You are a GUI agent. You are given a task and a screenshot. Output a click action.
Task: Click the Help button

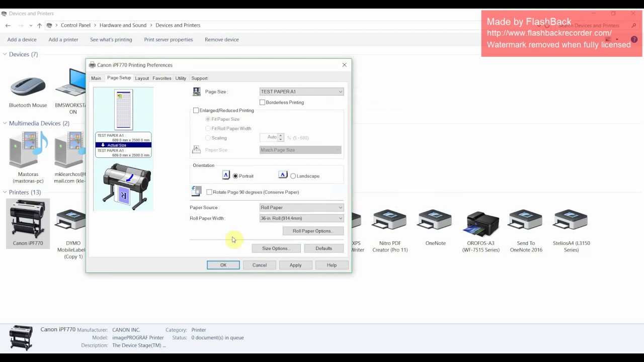click(332, 265)
